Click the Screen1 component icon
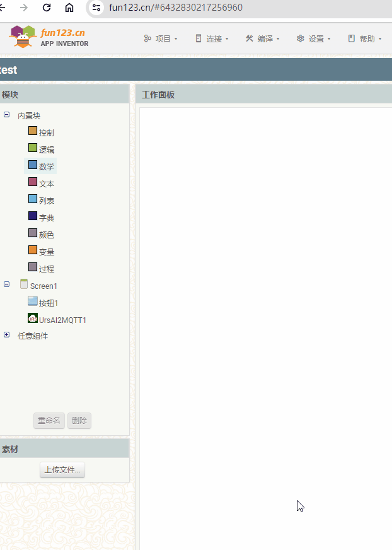 click(x=24, y=284)
